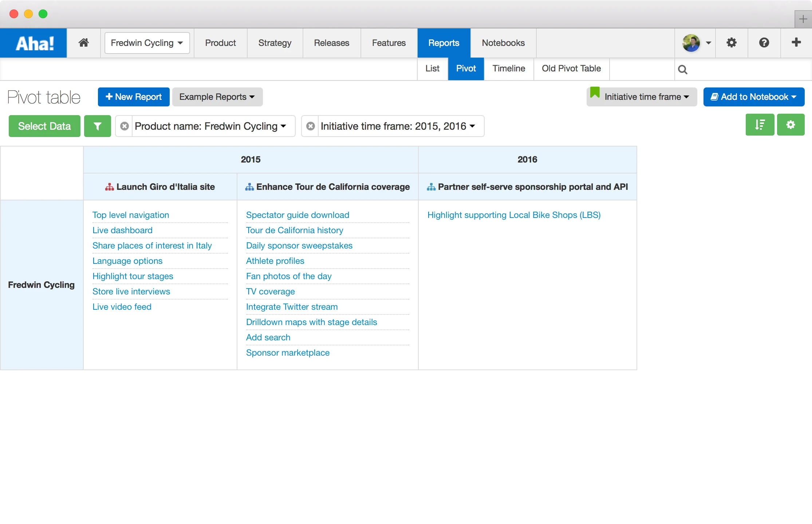Open green gear report settings button
The width and height of the screenshot is (812, 524).
click(791, 125)
